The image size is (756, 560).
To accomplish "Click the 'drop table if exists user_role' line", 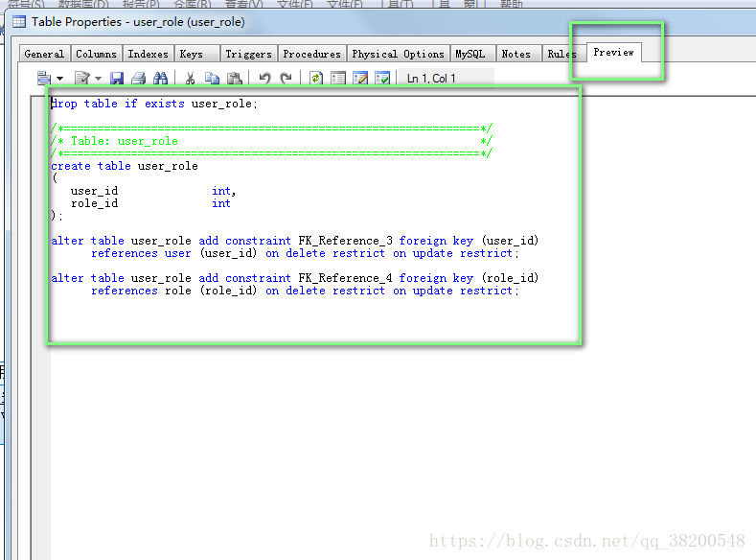I will pos(154,104).
